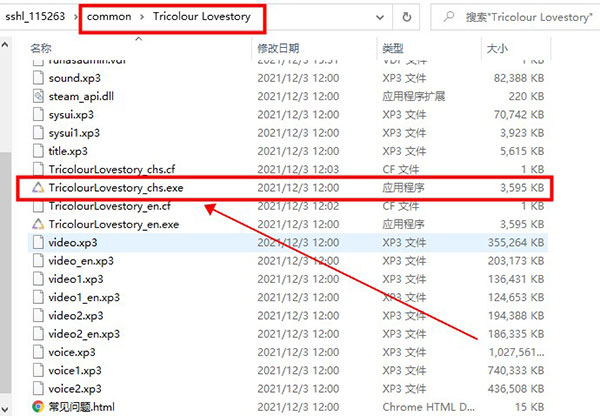Click the video_en.xp3 file icon
This screenshot has height=416, width=600.
[38, 261]
